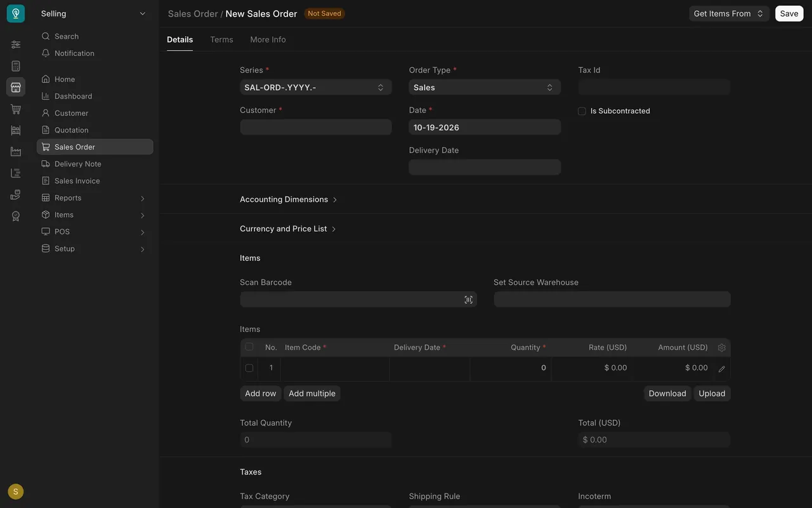Open the Order Type dropdown showing Sales
The height and width of the screenshot is (508, 812).
coord(485,88)
